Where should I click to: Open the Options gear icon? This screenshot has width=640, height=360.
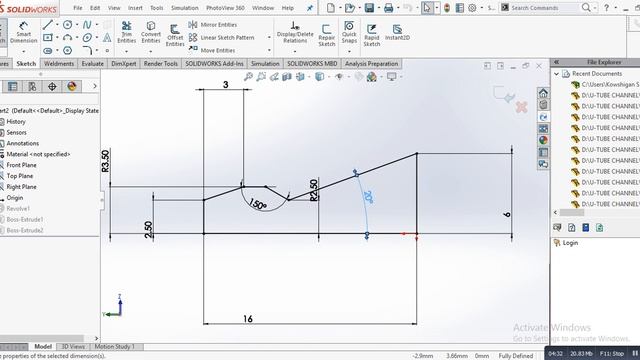click(472, 8)
